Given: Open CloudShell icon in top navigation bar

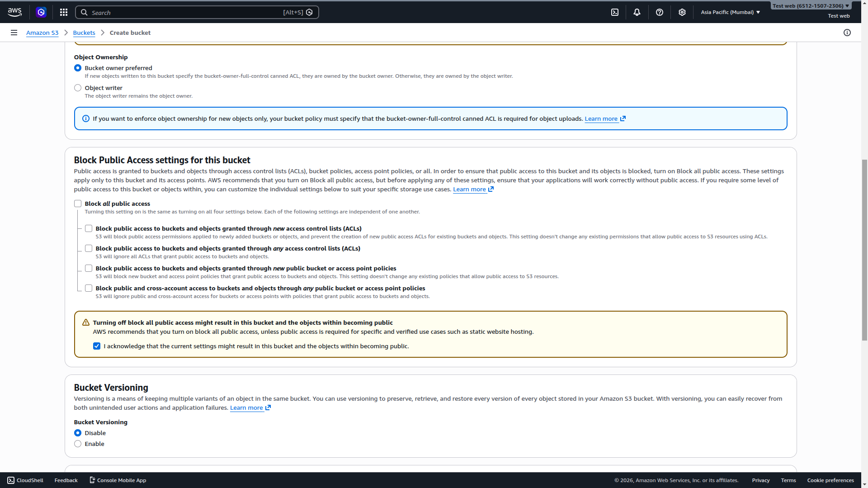Looking at the screenshot, I should [x=615, y=12].
